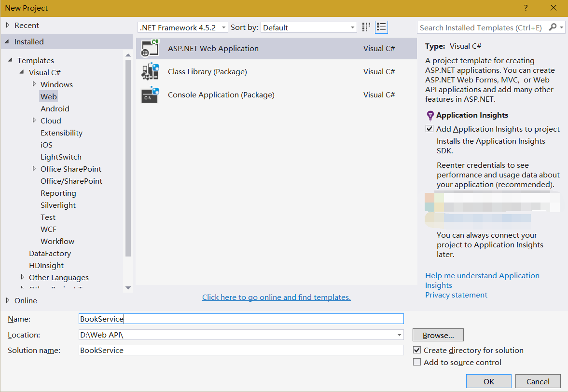Click the Cancel button
The height and width of the screenshot is (392, 568).
pyautogui.click(x=538, y=381)
